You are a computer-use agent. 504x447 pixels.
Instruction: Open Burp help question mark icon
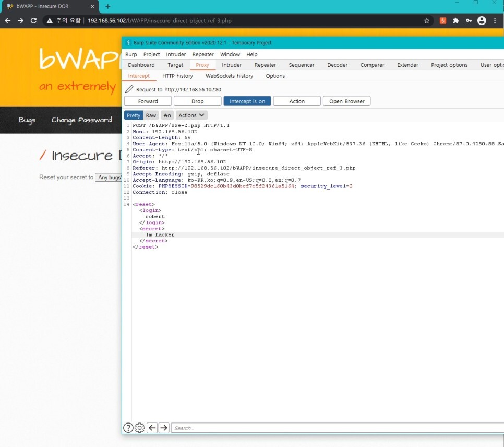click(x=128, y=428)
